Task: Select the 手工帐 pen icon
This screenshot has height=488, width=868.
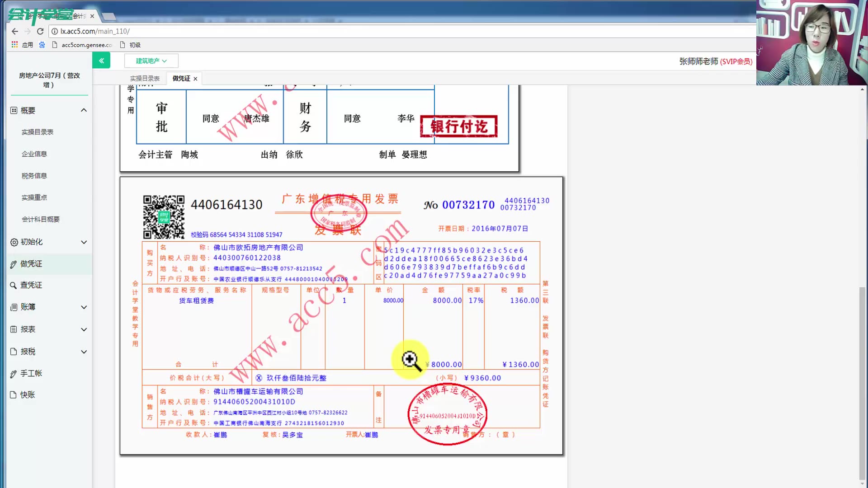Action: point(14,373)
